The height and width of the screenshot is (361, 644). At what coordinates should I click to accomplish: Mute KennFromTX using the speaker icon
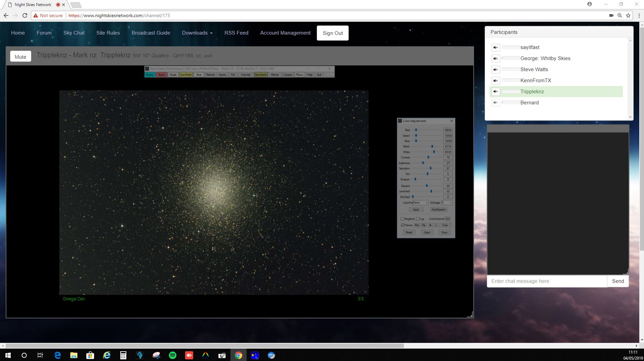(496, 81)
